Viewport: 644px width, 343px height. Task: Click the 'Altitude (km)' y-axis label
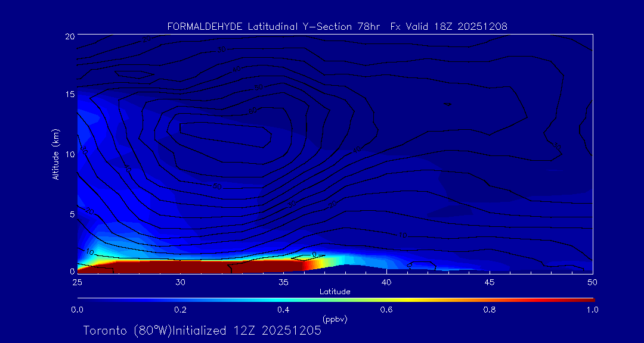click(56, 154)
